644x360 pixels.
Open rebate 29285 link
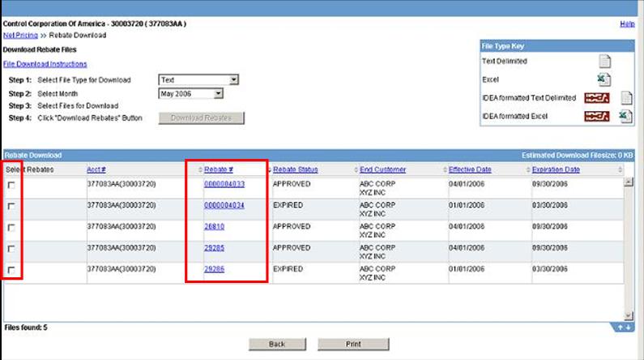click(x=215, y=248)
